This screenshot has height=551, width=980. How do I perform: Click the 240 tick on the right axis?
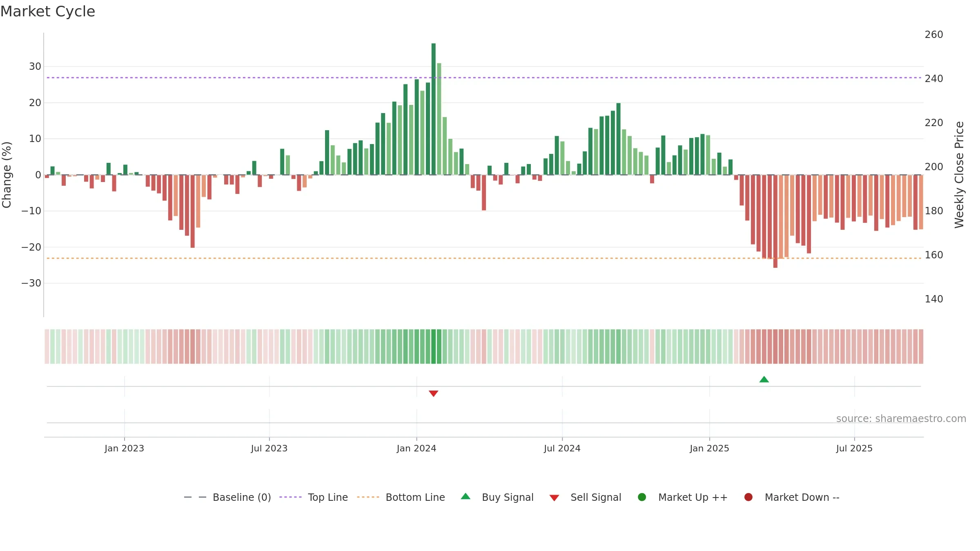pos(934,79)
